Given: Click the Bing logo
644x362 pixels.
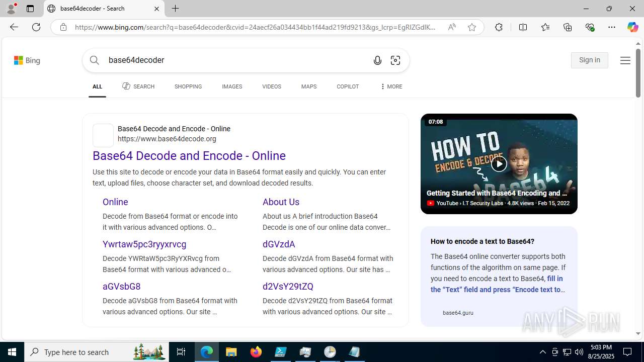Looking at the screenshot, I should [27, 60].
